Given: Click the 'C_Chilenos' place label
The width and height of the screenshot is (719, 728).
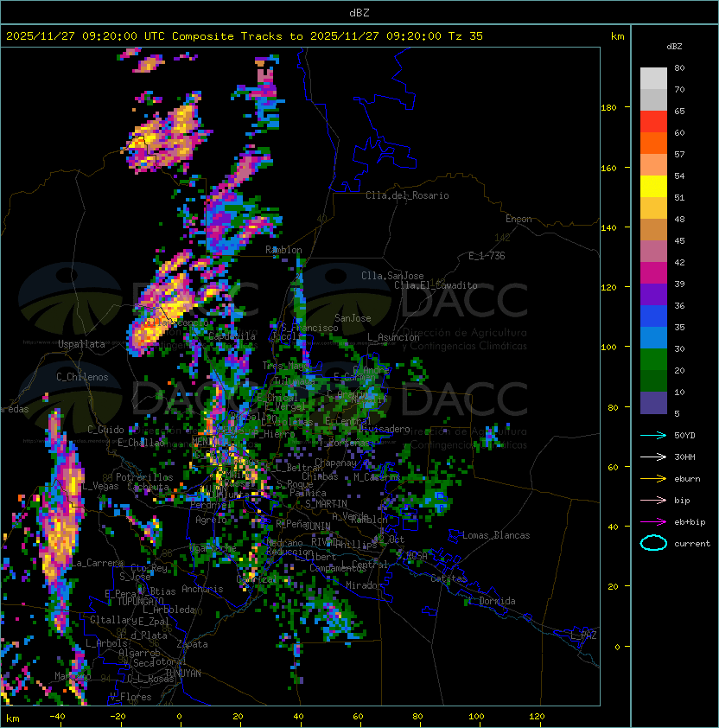Looking at the screenshot, I should 82,377.
